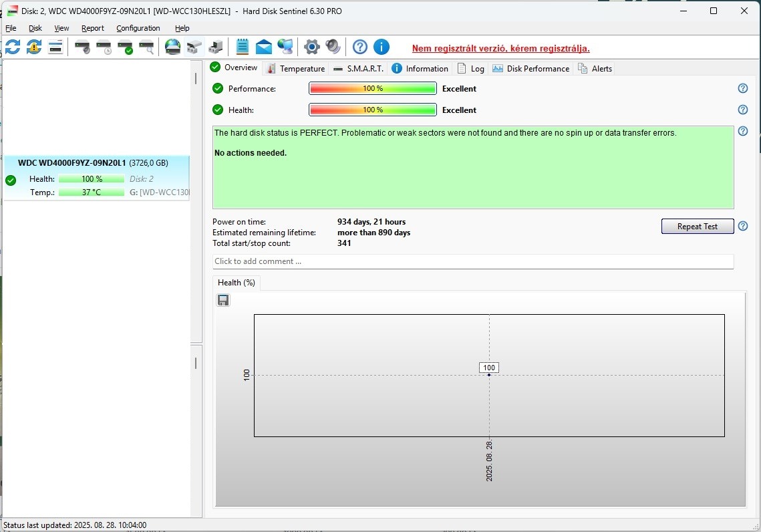Click the 100 data point label on the graph
This screenshot has height=532, width=761.
pyautogui.click(x=489, y=368)
